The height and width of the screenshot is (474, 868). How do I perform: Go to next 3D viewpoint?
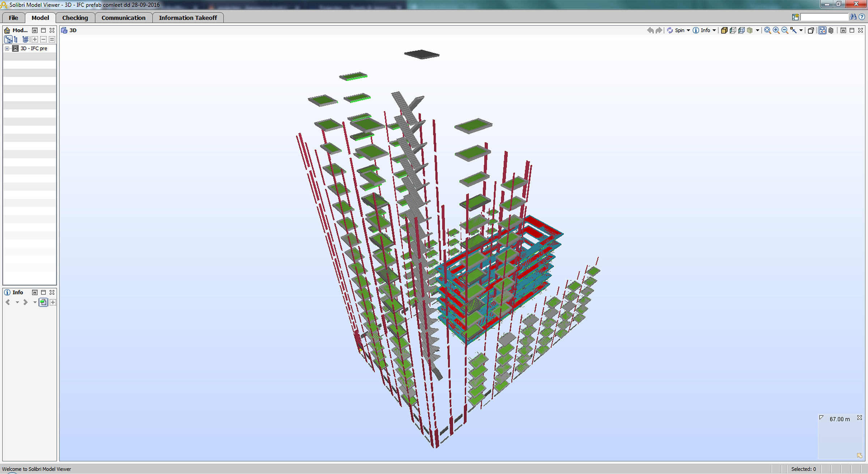click(659, 30)
